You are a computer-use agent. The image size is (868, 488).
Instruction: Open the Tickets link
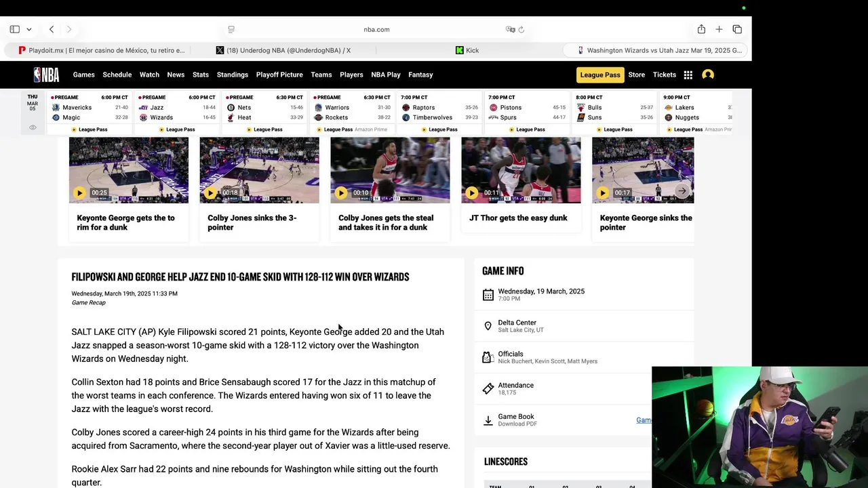[x=665, y=75]
